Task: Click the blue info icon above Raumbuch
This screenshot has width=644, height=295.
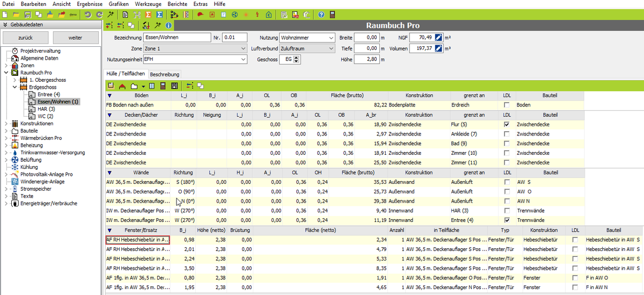Action: coord(168,25)
